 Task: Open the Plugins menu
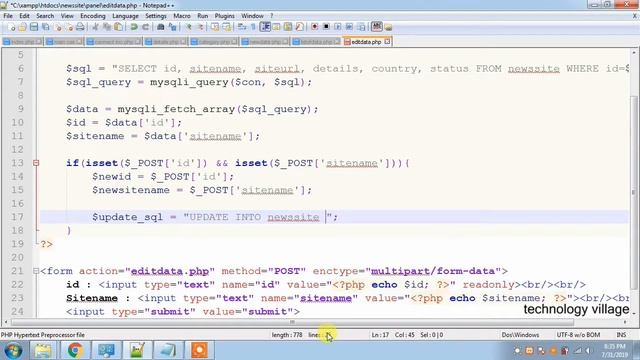(224, 16)
